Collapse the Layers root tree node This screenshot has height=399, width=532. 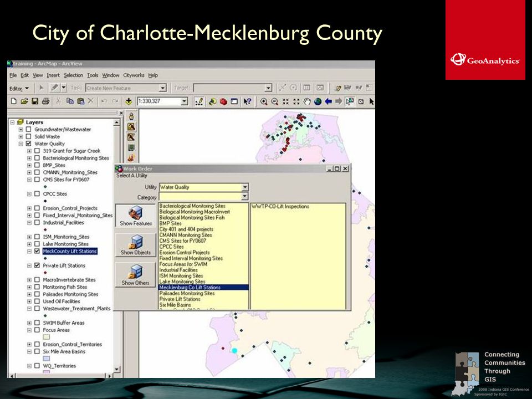(x=12, y=122)
